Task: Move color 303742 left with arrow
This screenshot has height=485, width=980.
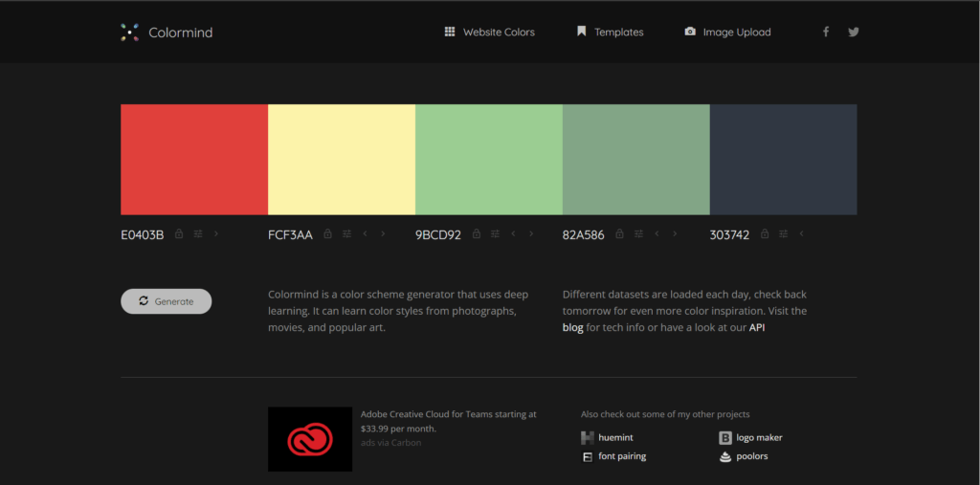Action: point(801,233)
